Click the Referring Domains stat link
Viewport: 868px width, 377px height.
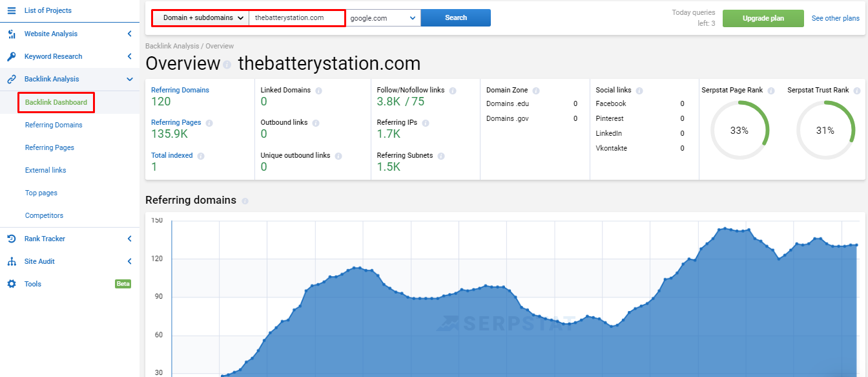point(180,90)
